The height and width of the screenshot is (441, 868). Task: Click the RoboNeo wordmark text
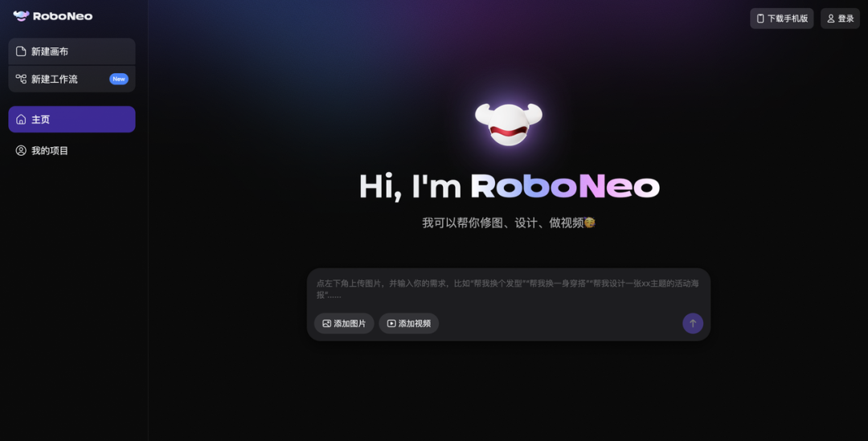point(63,16)
